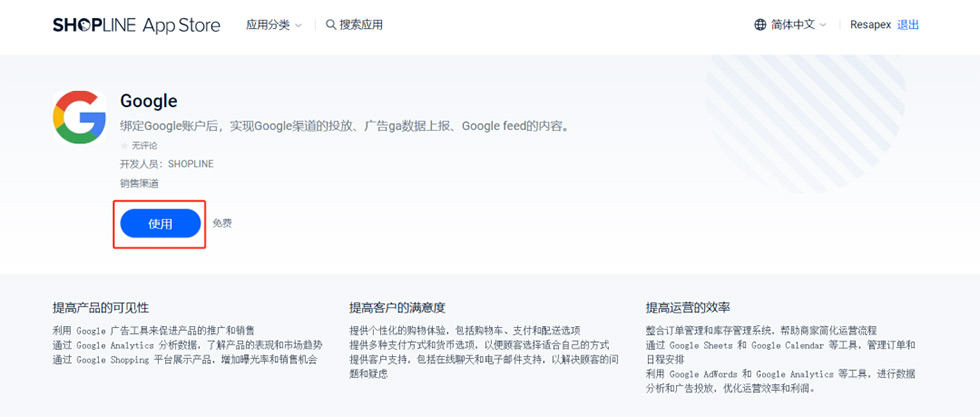The width and height of the screenshot is (980, 417).
Task: Select the 提高产品的可见性 heading
Action: [x=101, y=307]
